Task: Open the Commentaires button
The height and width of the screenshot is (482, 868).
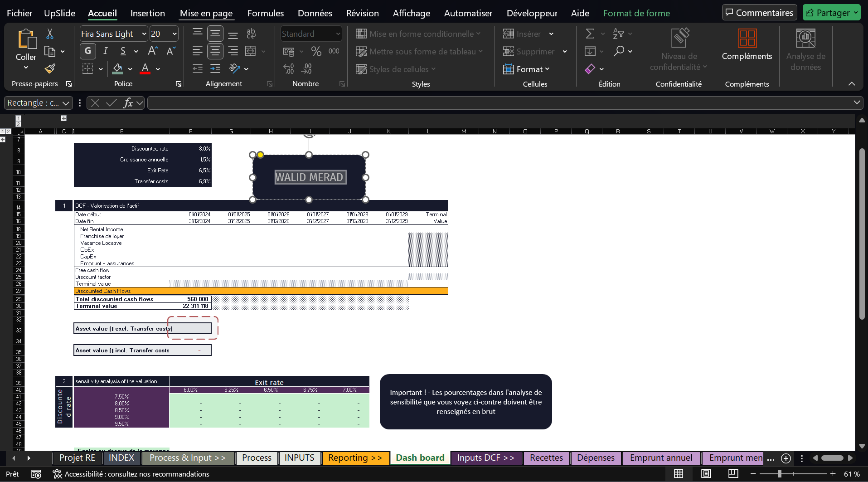Action: point(759,13)
